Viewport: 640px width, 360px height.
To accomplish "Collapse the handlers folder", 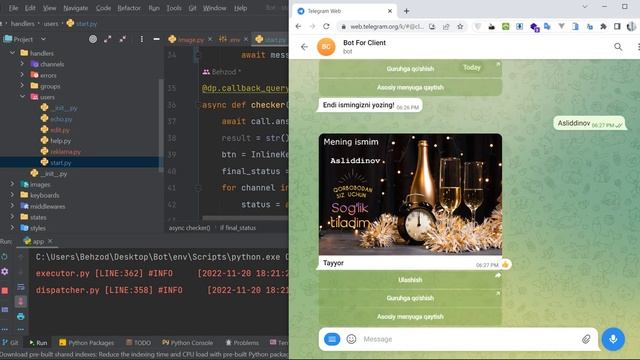I will [x=13, y=53].
